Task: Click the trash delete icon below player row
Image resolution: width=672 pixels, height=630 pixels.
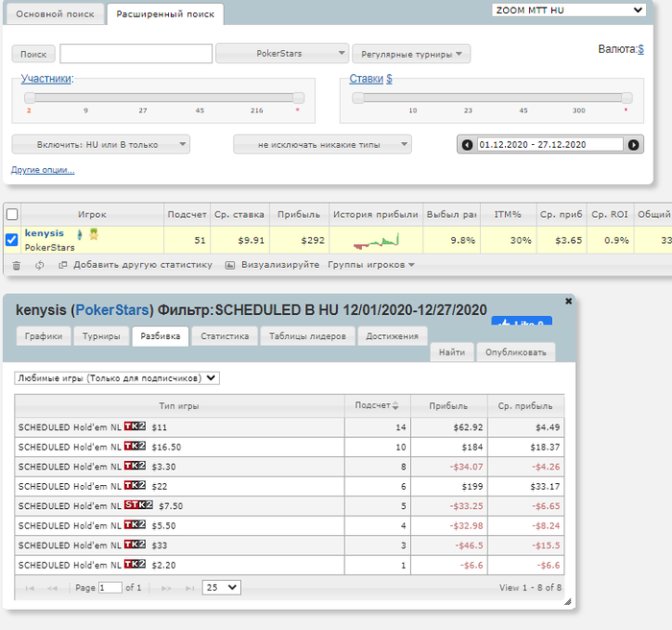Action: click(15, 265)
